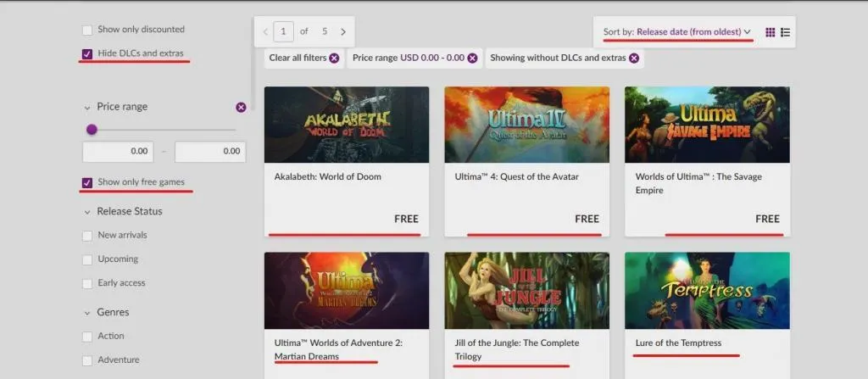Reset Price range with purple X icon
This screenshot has height=379, width=868.
pos(241,107)
